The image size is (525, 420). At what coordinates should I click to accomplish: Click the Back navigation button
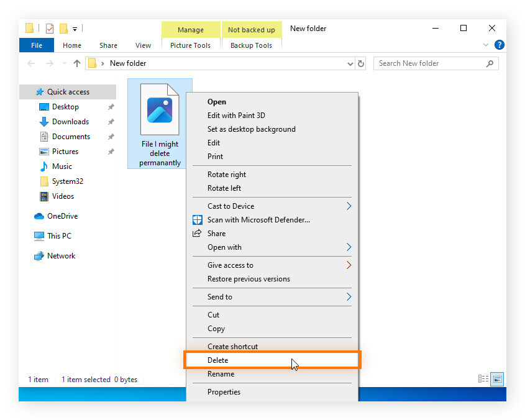pos(31,63)
